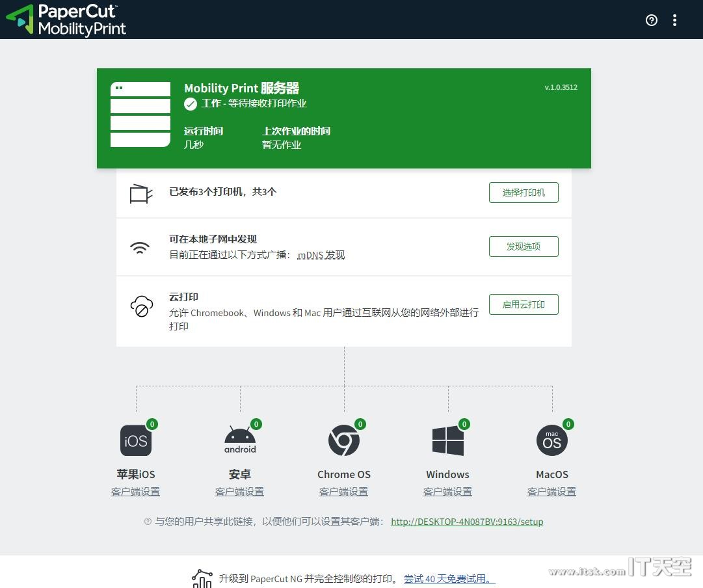The height and width of the screenshot is (588, 703).
Task: Click the printer icon beside published printers
Action: coord(141,194)
